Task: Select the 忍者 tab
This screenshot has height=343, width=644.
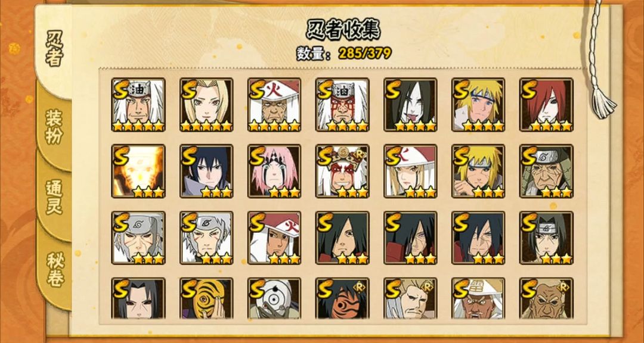Action: point(54,48)
